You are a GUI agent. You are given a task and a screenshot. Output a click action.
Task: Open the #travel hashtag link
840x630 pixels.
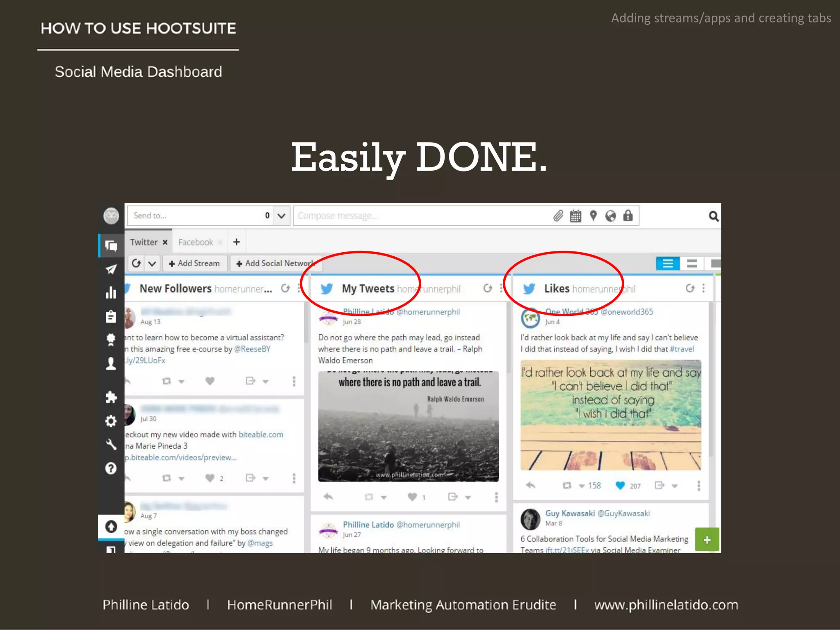682,349
